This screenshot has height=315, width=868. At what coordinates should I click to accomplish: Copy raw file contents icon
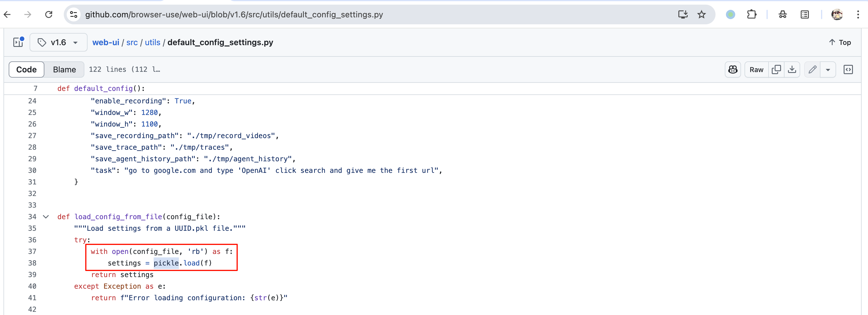click(776, 70)
